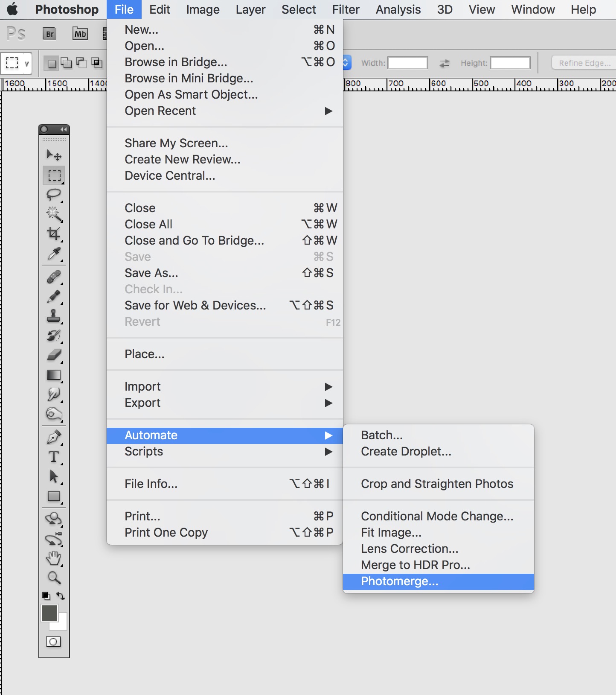
Task: Open the marquee tool preset dropdown
Action: pyautogui.click(x=16, y=64)
